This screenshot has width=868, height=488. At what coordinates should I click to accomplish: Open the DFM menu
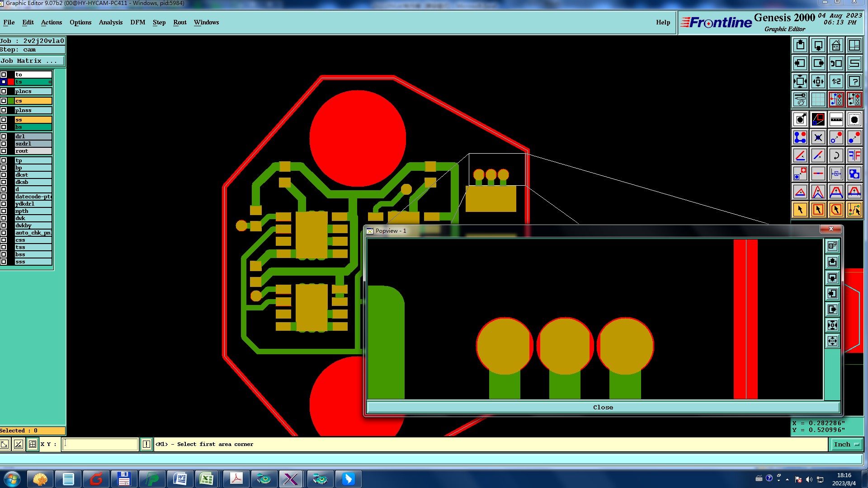point(137,23)
